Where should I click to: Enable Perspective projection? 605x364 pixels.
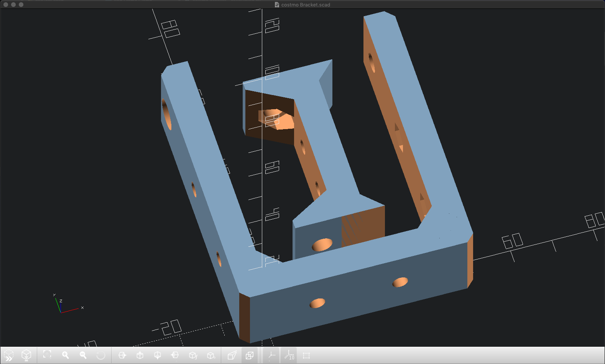(232, 355)
